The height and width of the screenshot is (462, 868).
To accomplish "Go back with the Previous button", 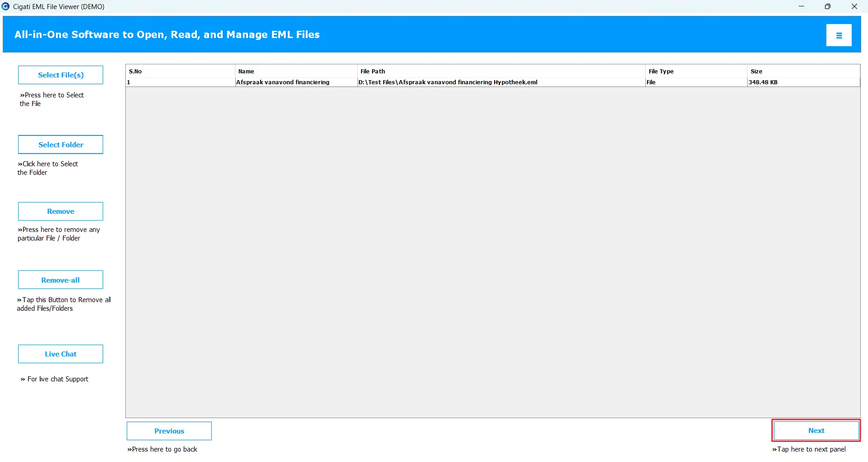I will point(169,431).
